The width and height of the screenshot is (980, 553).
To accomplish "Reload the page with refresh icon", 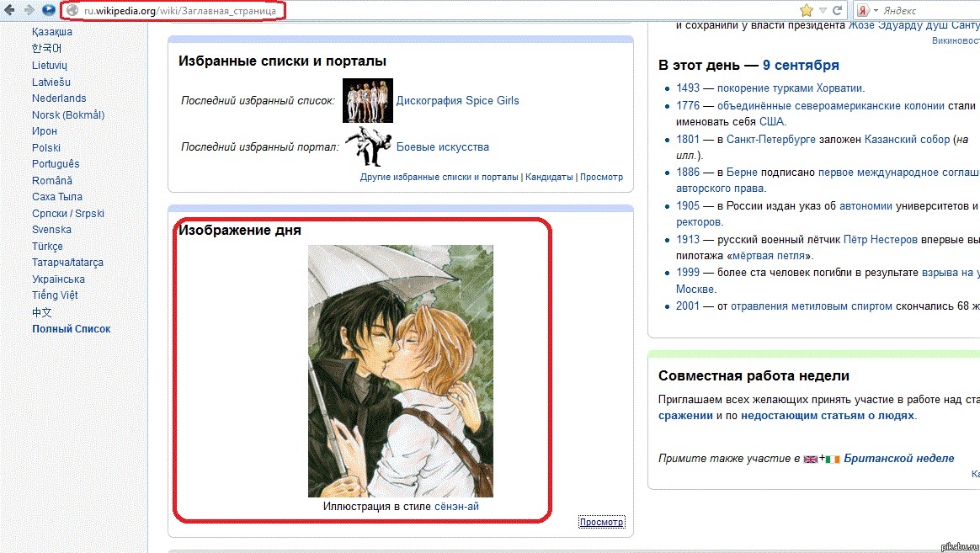I will point(838,11).
